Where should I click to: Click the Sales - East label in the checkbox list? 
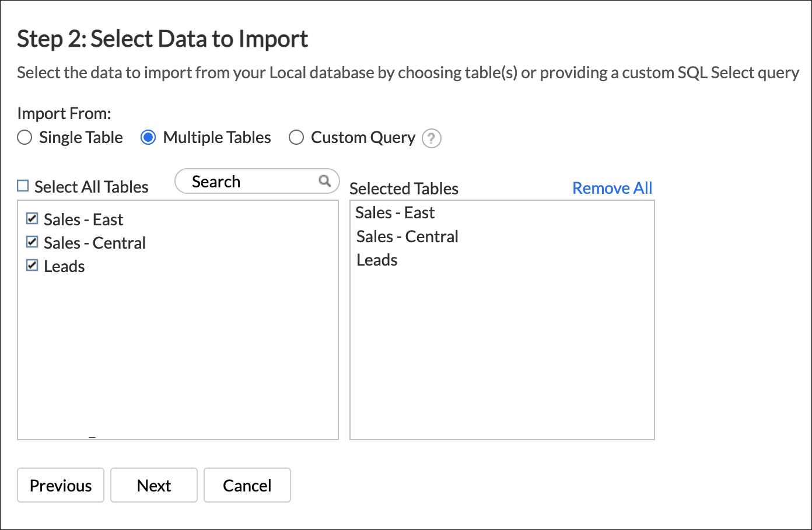(x=83, y=219)
